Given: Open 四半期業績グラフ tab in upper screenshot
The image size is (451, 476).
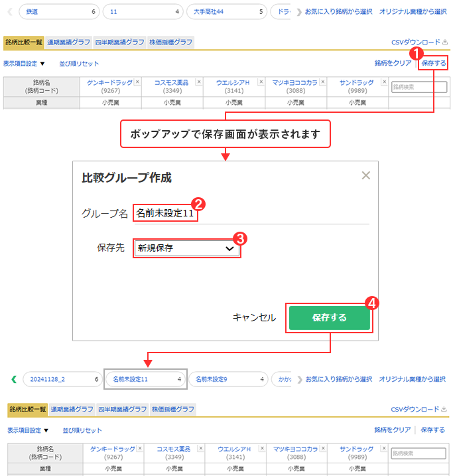Looking at the screenshot, I should pos(119,42).
